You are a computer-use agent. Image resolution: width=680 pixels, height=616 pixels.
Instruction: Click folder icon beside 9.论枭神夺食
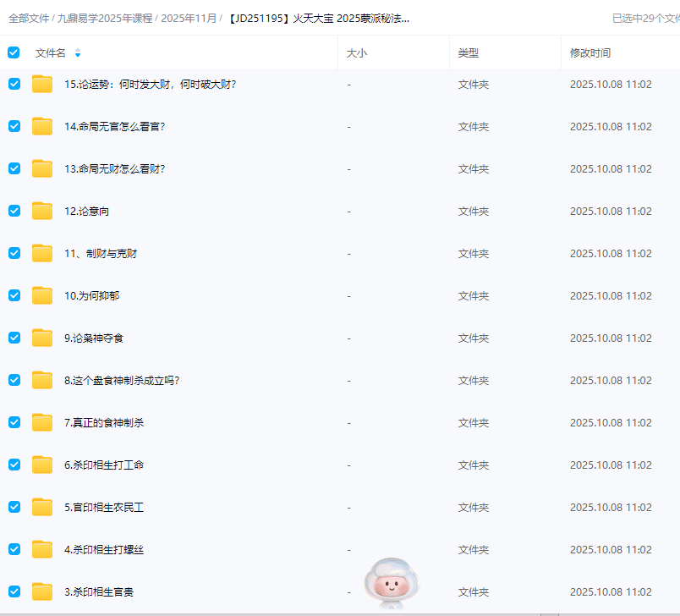tap(42, 338)
